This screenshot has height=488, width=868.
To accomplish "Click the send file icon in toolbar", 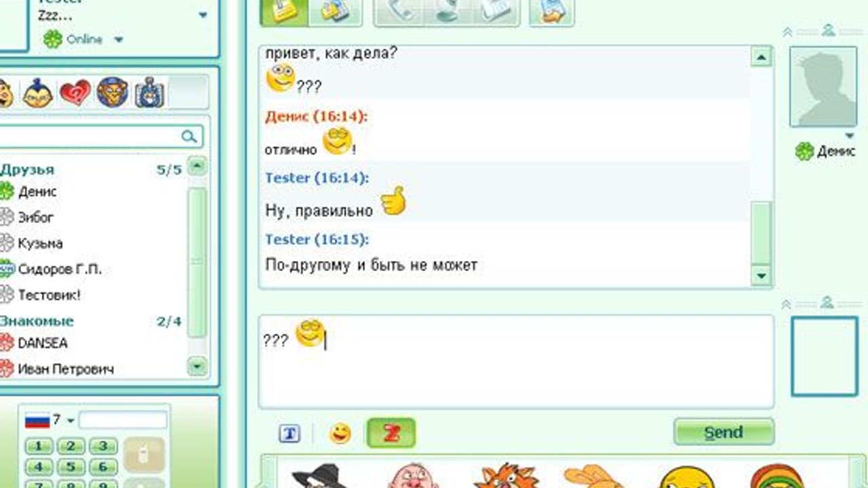I will click(x=551, y=12).
